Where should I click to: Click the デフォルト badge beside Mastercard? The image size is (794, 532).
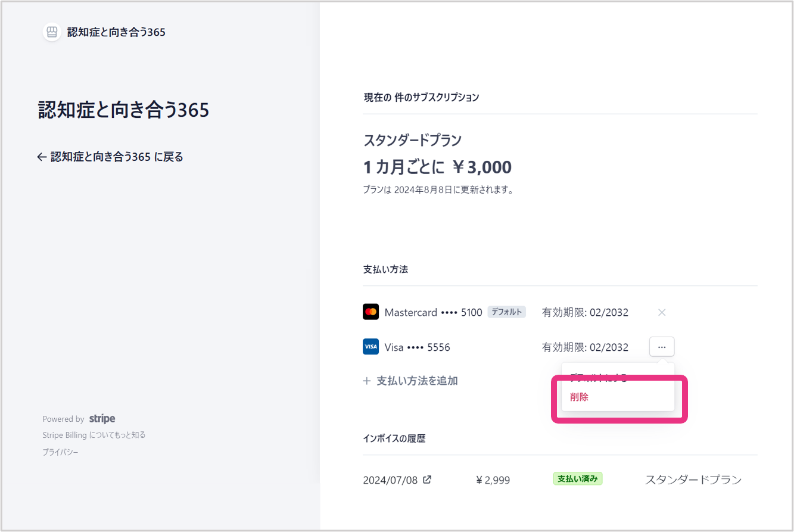(506, 312)
